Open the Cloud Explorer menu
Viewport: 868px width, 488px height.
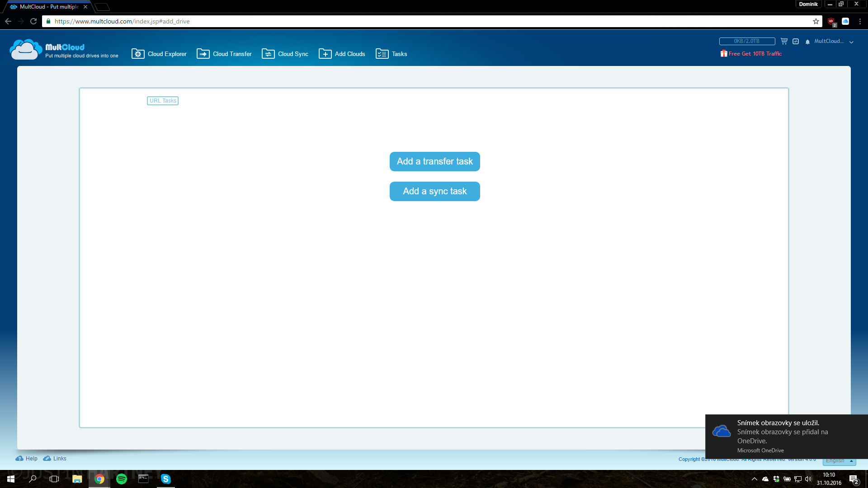[159, 54]
